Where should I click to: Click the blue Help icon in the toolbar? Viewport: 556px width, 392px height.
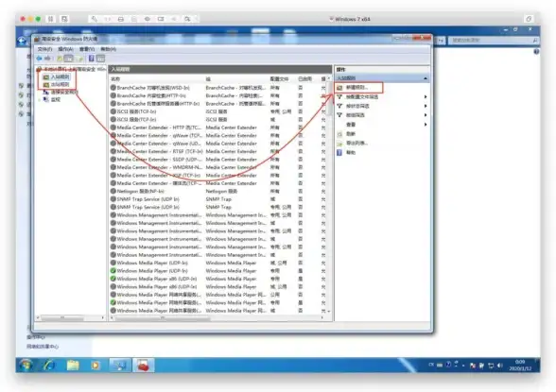[91, 59]
